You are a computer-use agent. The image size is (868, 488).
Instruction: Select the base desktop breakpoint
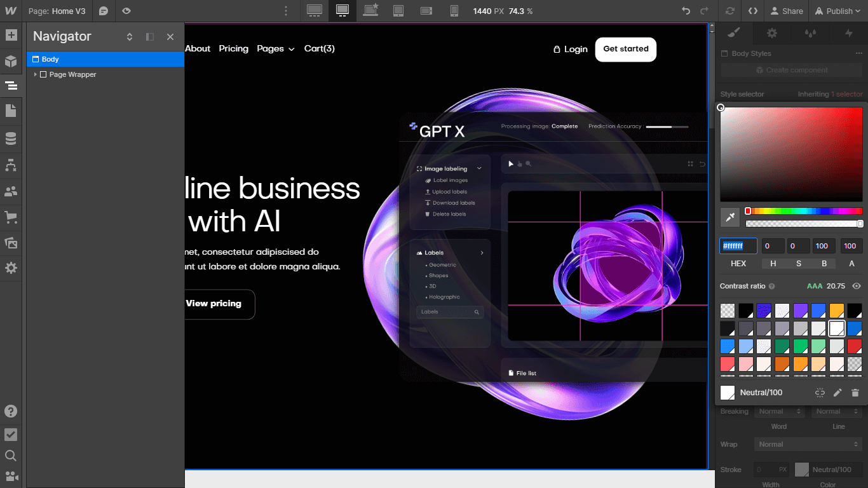coord(342,11)
